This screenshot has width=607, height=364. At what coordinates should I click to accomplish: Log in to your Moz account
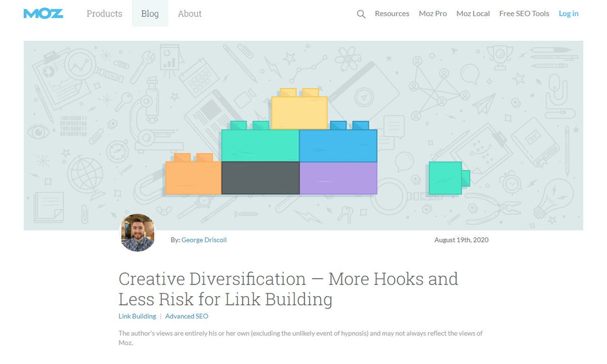(569, 14)
